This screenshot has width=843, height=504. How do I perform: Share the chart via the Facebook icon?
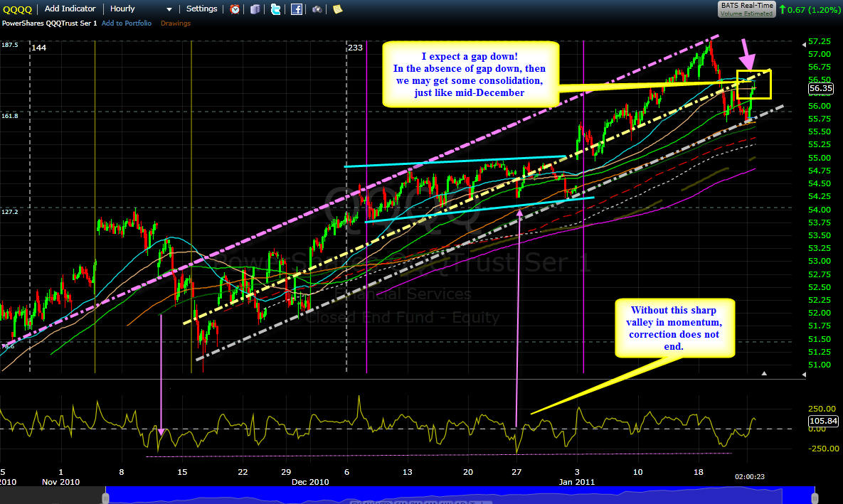[296, 9]
